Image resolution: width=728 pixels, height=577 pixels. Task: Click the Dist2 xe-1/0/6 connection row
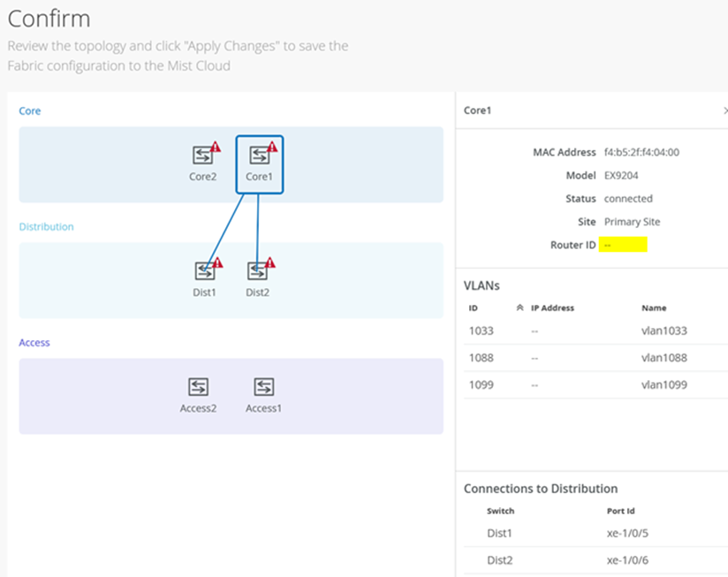(592, 560)
